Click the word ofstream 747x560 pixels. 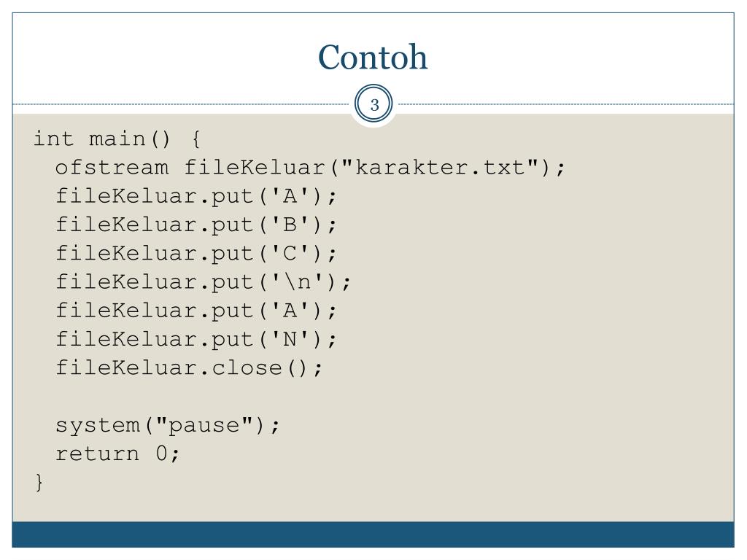pyautogui.click(x=112, y=168)
